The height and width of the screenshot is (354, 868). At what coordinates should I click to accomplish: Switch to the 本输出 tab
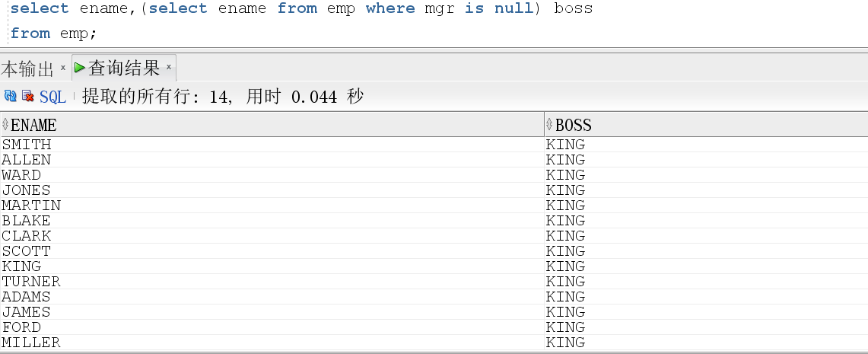[x=27, y=69]
